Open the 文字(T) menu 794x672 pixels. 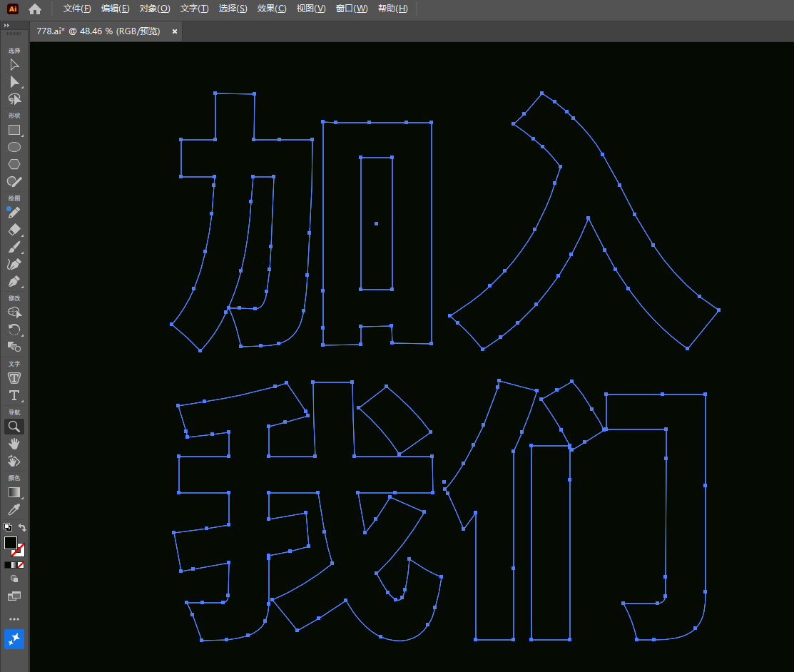tap(194, 9)
